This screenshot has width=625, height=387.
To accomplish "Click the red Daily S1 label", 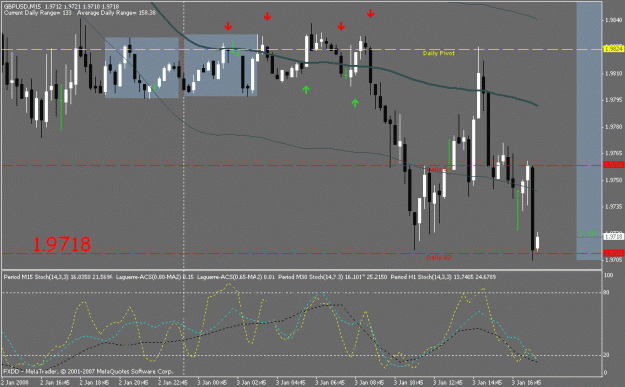I will (x=438, y=169).
